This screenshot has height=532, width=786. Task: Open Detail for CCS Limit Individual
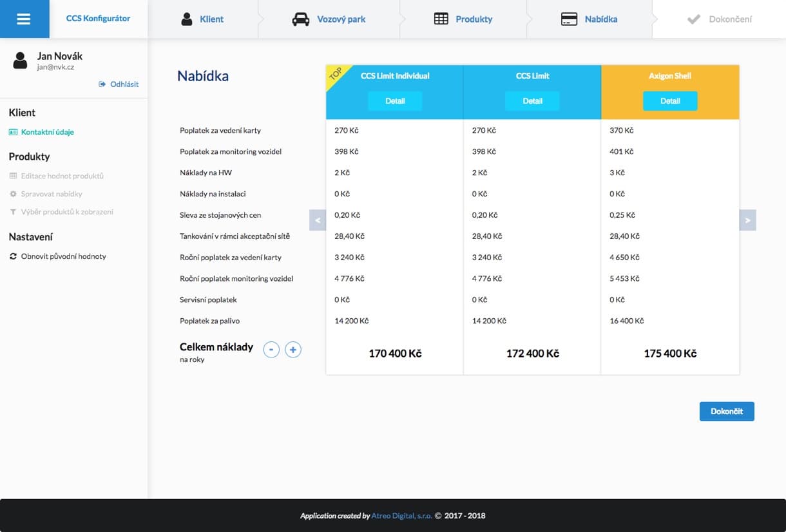(395, 101)
